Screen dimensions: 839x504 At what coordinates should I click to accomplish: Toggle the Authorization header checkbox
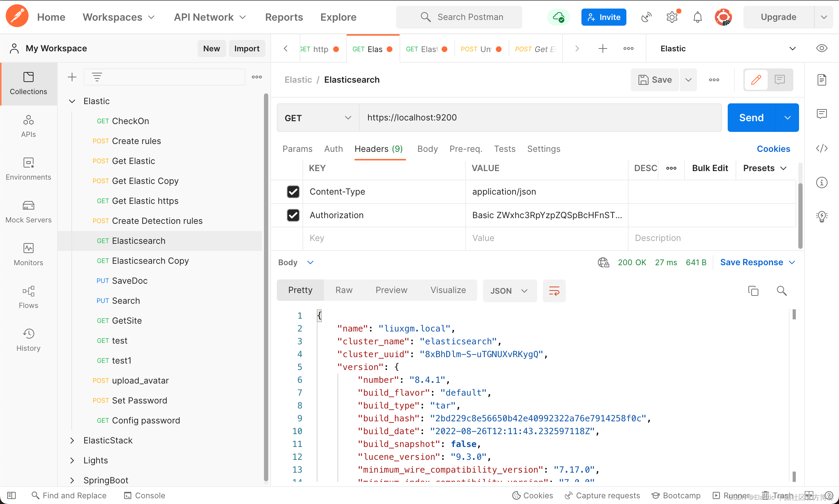[293, 214]
